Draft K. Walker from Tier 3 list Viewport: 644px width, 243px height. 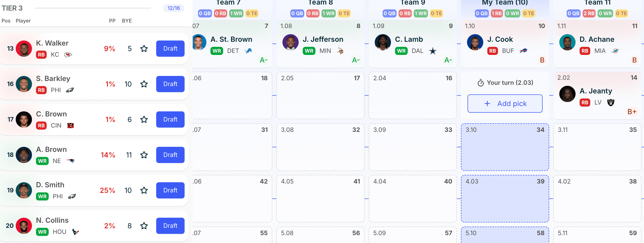pyautogui.click(x=170, y=49)
